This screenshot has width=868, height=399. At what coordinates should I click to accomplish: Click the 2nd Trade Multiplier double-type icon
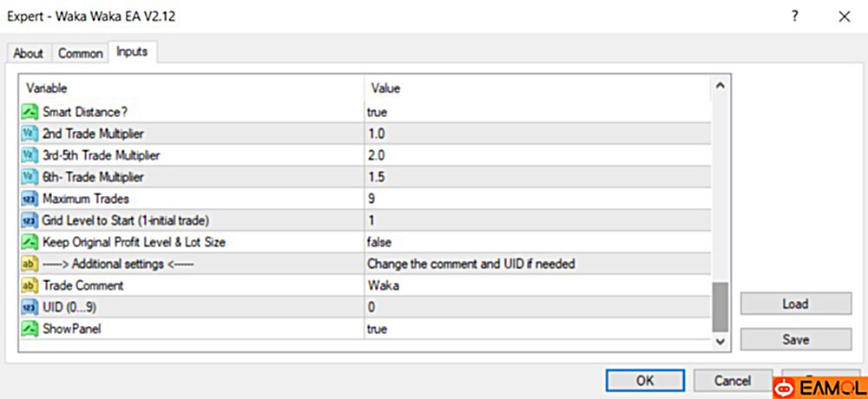tap(29, 134)
